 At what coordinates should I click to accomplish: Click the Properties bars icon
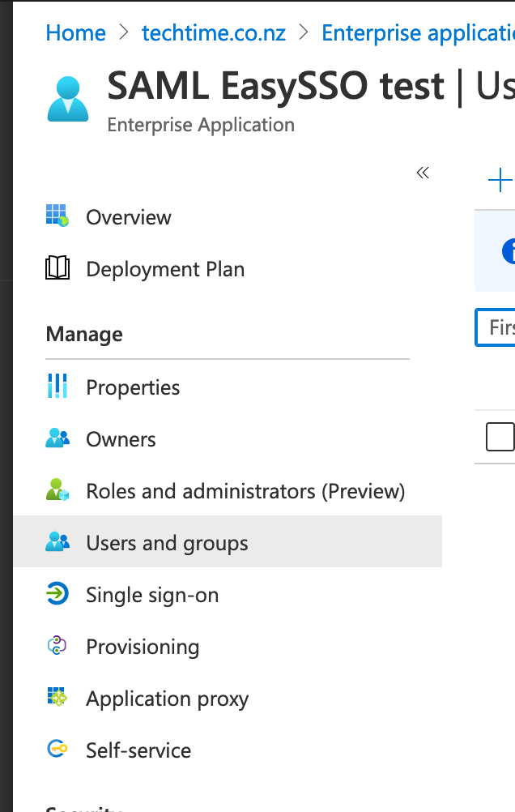57,386
